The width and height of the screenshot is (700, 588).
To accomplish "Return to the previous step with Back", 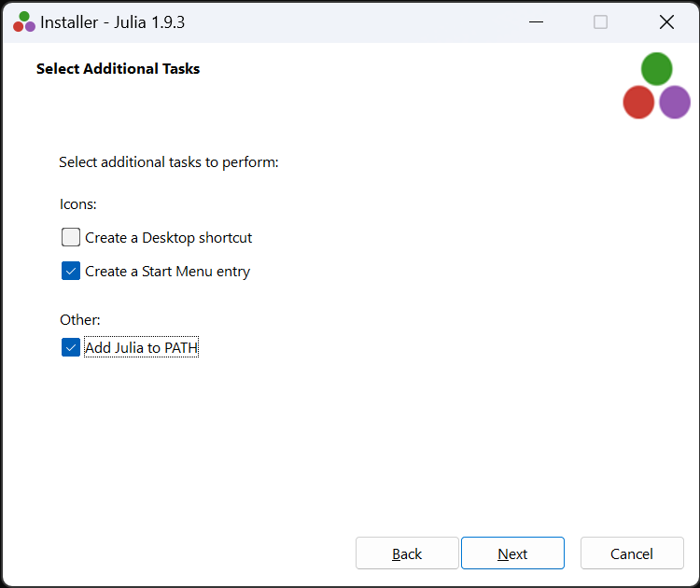I will tap(407, 553).
